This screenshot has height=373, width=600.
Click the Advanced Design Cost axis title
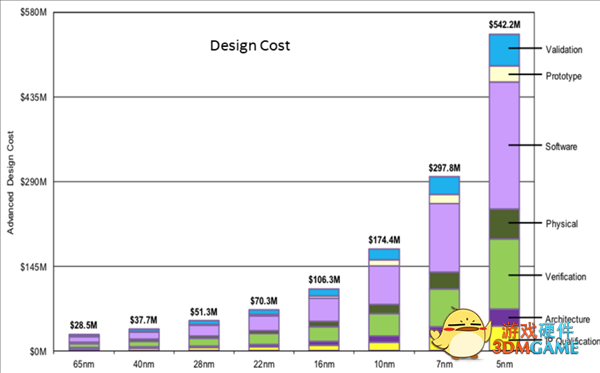(x=10, y=182)
